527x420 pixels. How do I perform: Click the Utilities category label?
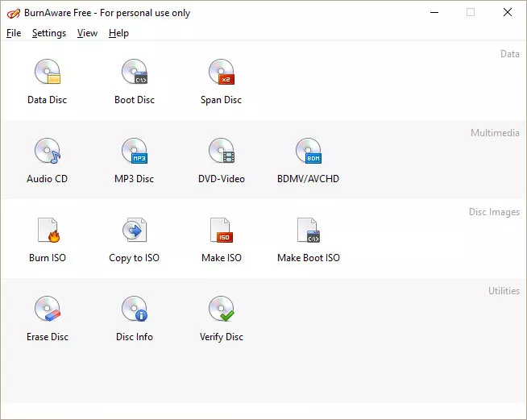point(504,290)
